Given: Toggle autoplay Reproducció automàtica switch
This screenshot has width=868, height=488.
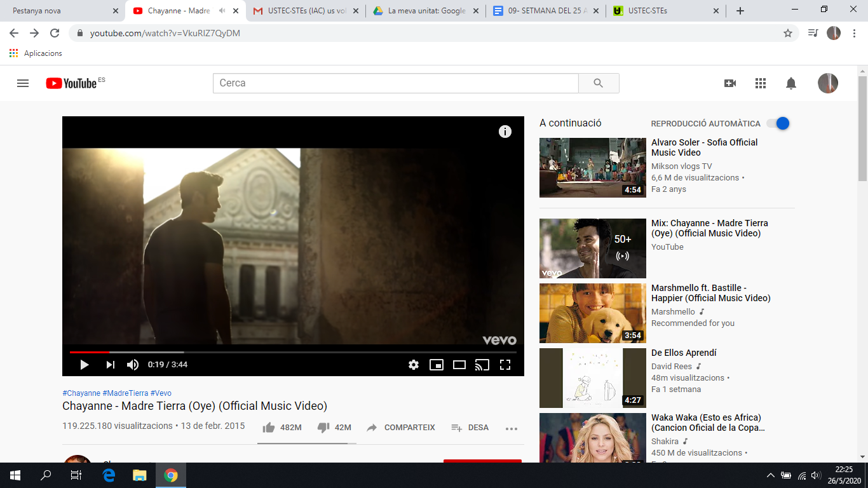Looking at the screenshot, I should point(778,123).
